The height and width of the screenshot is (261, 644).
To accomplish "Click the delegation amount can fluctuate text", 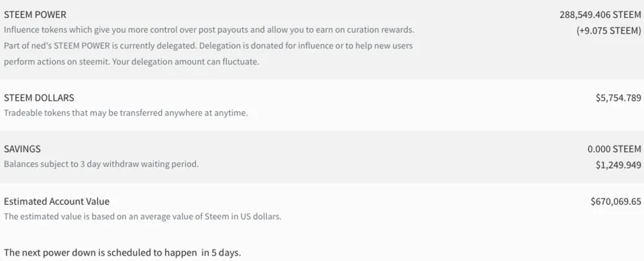I will pyautogui.click(x=186, y=62).
